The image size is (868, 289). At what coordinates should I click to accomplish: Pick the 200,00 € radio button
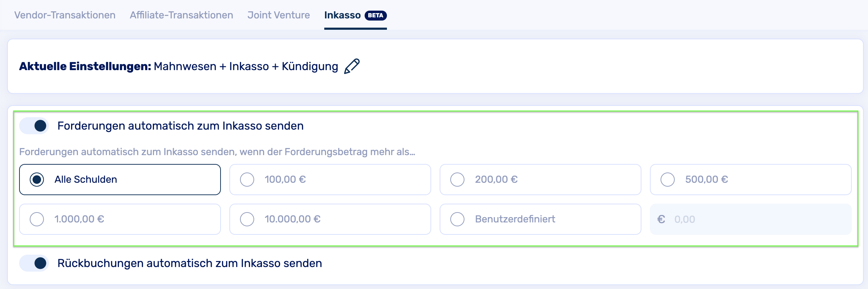pyautogui.click(x=457, y=180)
